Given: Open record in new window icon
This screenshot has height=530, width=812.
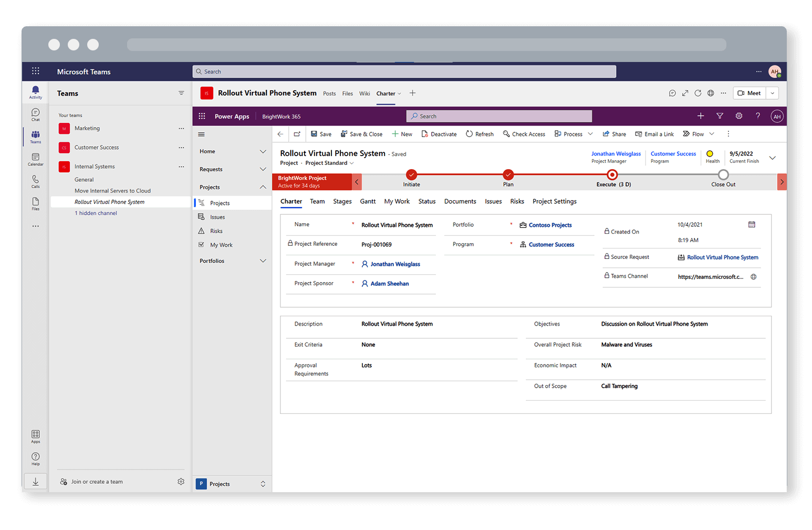Looking at the screenshot, I should point(297,134).
